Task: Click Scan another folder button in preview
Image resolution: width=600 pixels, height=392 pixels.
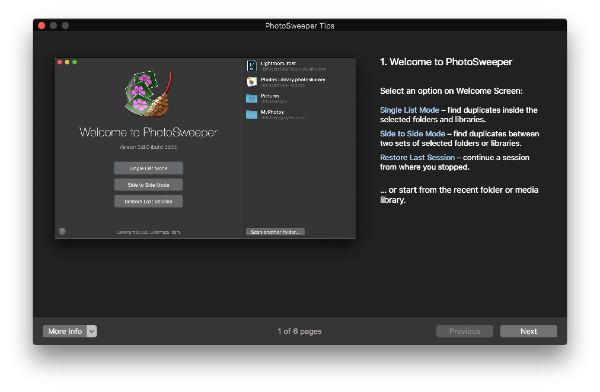Action: [276, 232]
